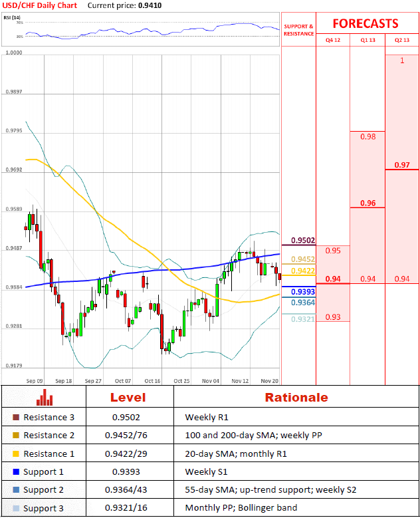
Task: Click the Resistance 3 dark red color swatch
Action: (16, 418)
